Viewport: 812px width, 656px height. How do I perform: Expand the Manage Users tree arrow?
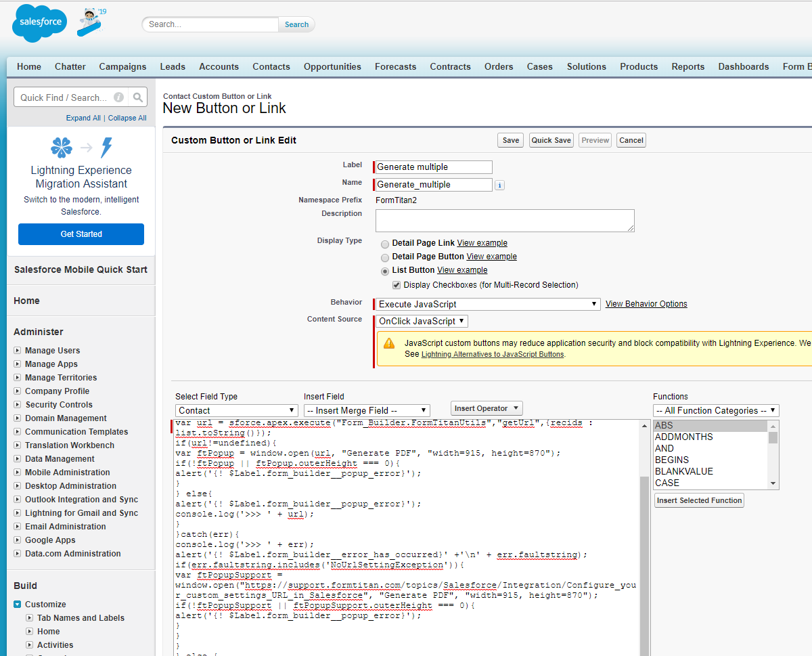click(18, 351)
